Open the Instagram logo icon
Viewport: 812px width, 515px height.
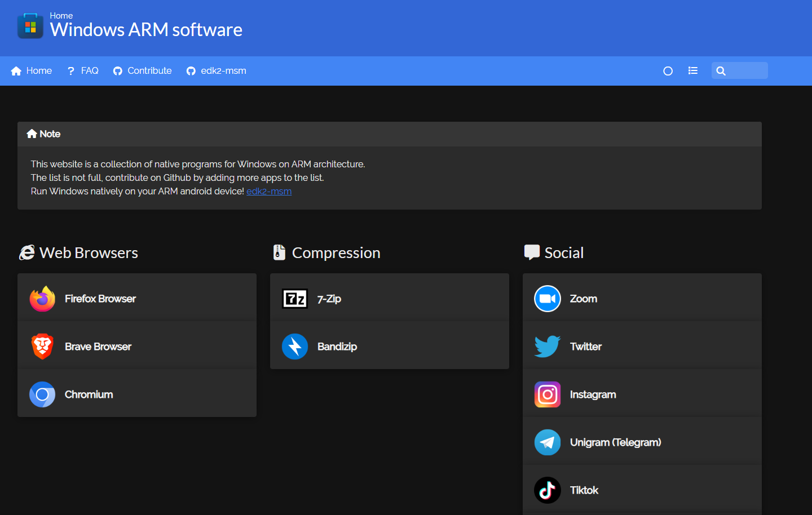coord(548,394)
